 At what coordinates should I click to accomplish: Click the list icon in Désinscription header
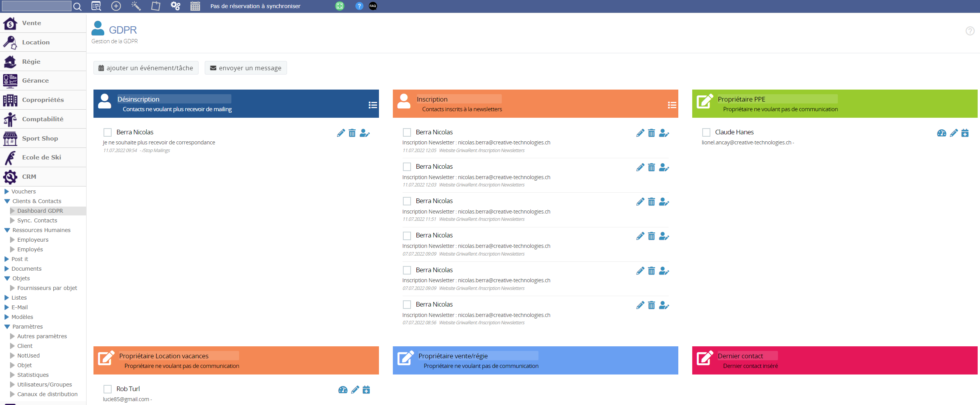(372, 105)
